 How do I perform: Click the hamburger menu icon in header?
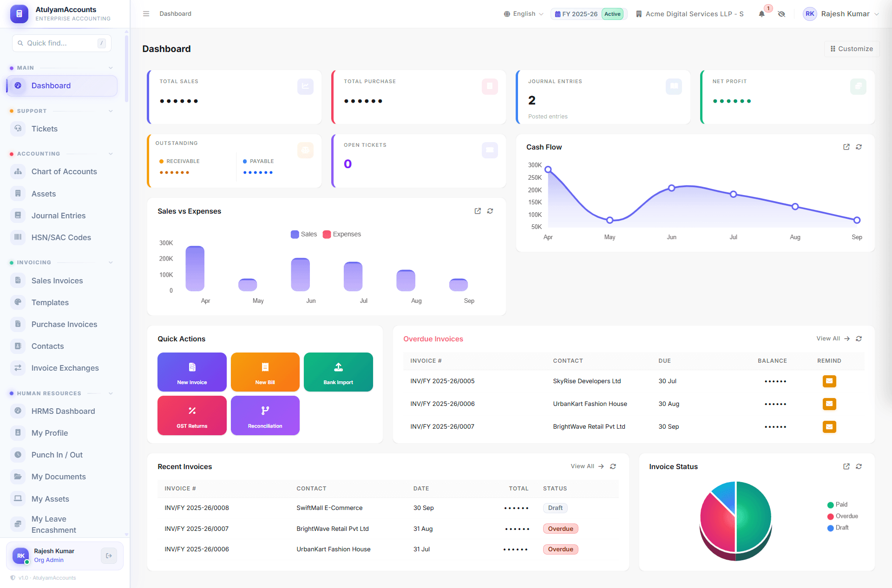click(x=146, y=14)
